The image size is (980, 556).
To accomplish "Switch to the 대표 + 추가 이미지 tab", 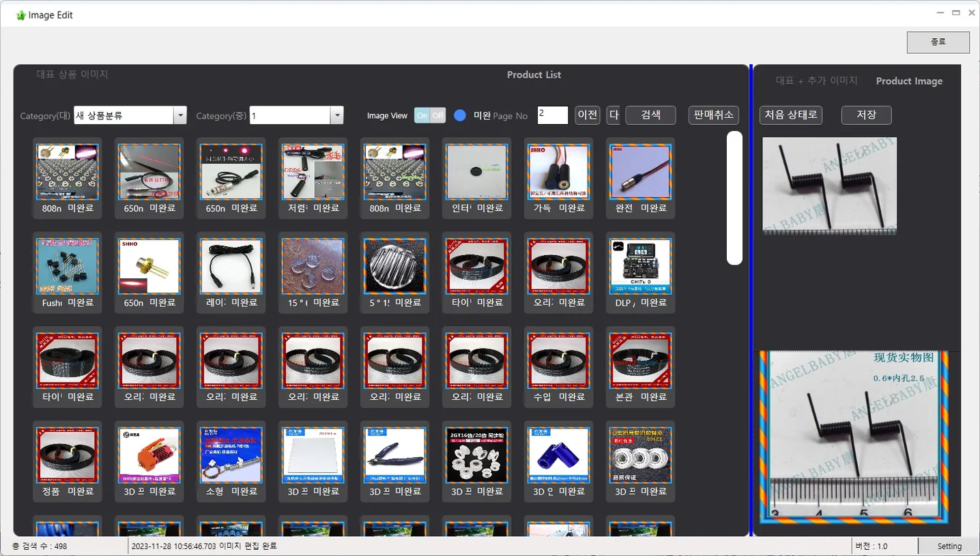I will click(816, 81).
